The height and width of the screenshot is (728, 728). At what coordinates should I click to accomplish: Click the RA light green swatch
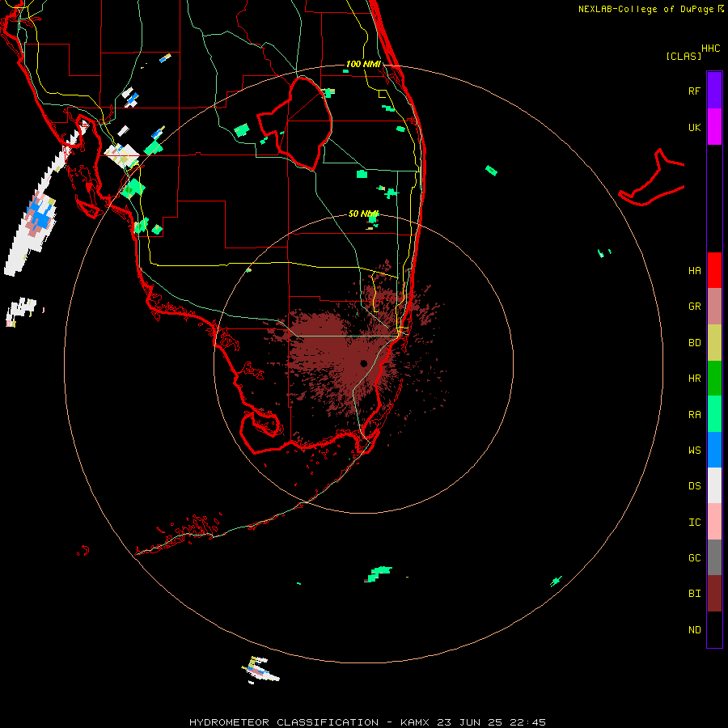(714, 414)
